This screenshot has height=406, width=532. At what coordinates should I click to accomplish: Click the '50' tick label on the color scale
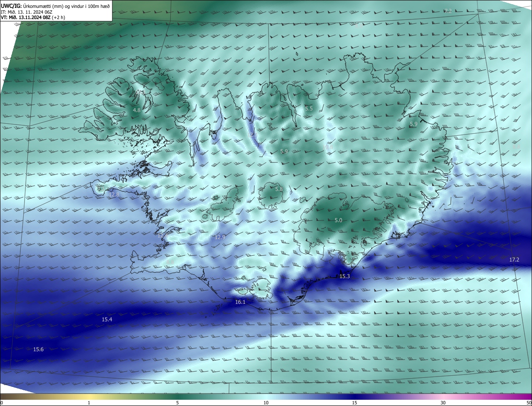pos(529,403)
